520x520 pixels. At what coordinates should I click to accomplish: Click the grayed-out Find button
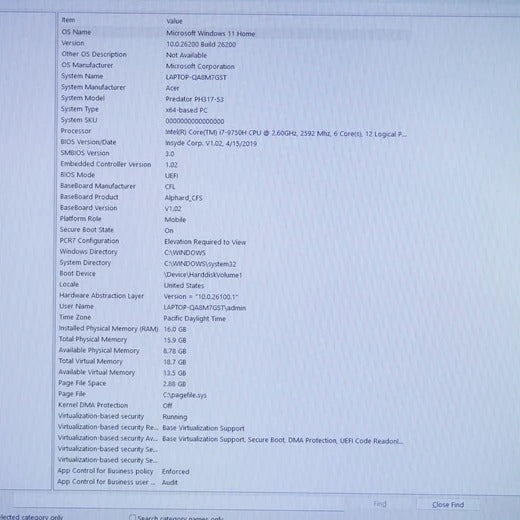[x=380, y=504]
